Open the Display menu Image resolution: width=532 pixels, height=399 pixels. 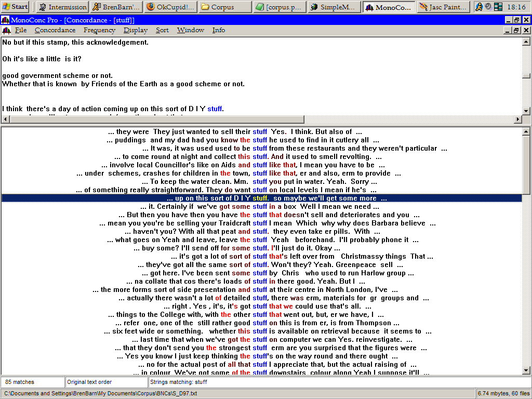tap(135, 30)
